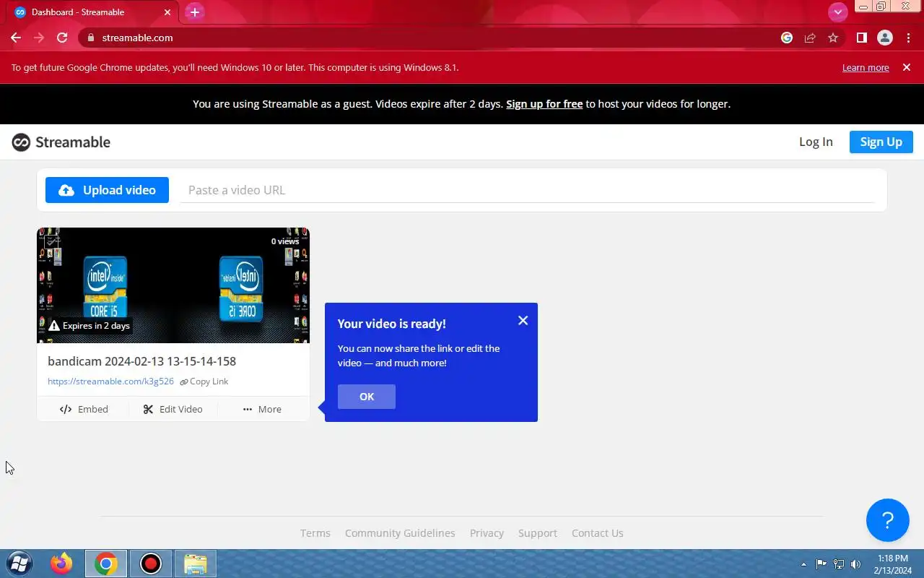This screenshot has width=924, height=578.
Task: Open the Privacy footer link
Action: pos(487,533)
